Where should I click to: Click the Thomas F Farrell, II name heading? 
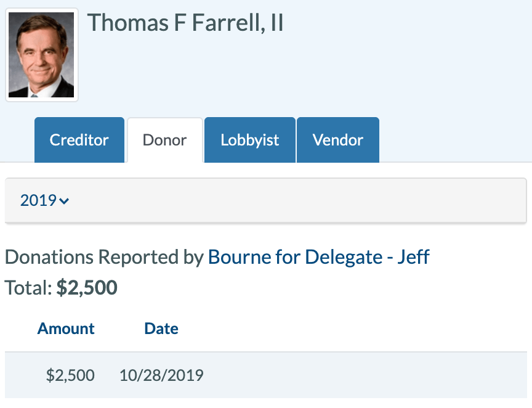click(185, 23)
